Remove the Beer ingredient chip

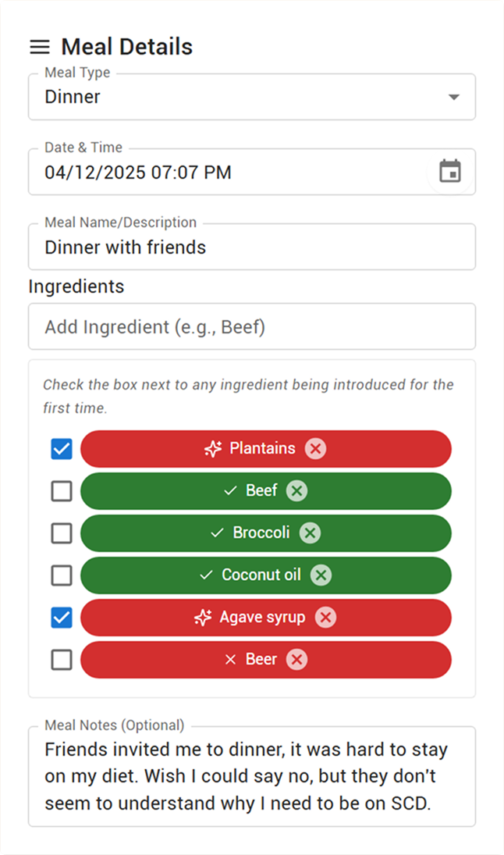click(297, 659)
